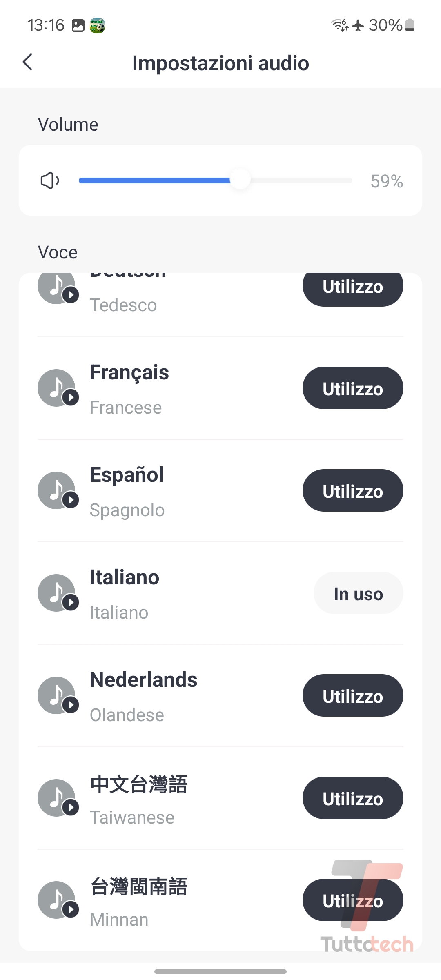Tap the 'In uso' Italiano status
This screenshot has height=980, width=441.
(358, 593)
